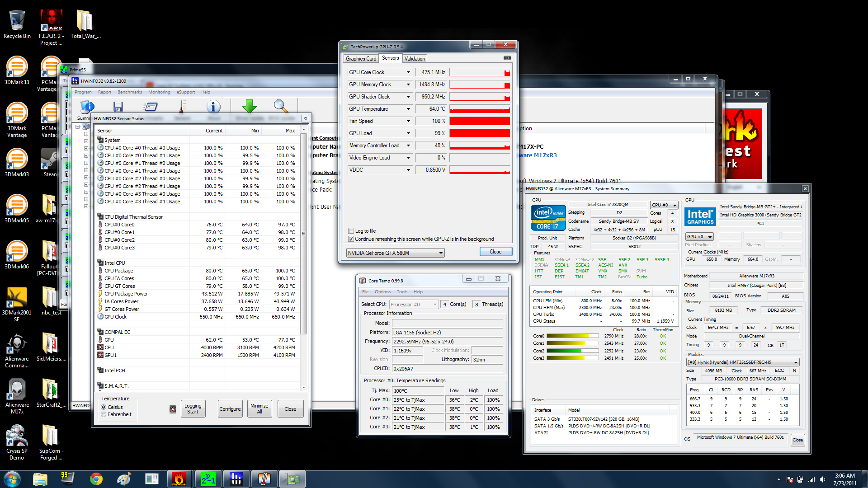Click the Logging Start button
The height and width of the screenshot is (488, 868).
coord(193,409)
